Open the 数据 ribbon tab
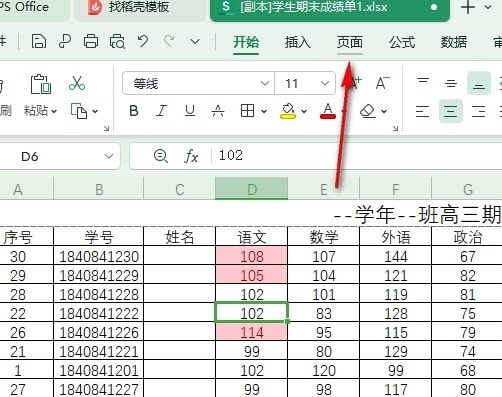The image size is (502, 397). [454, 42]
